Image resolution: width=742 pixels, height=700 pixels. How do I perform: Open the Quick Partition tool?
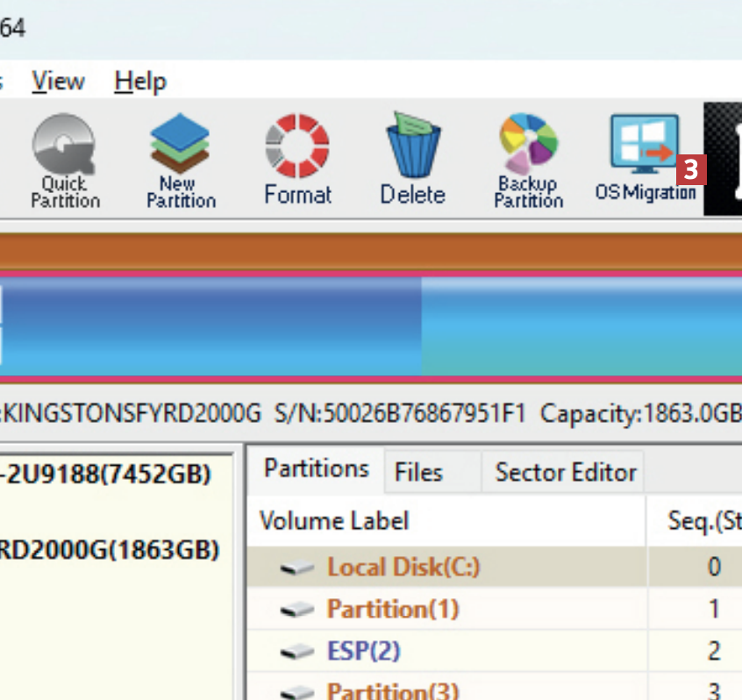64,161
